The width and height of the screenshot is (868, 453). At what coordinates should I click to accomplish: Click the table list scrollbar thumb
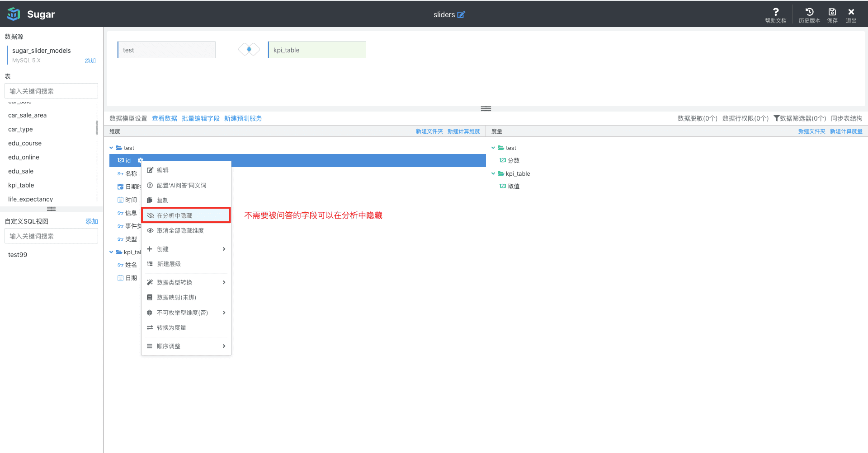[97, 127]
